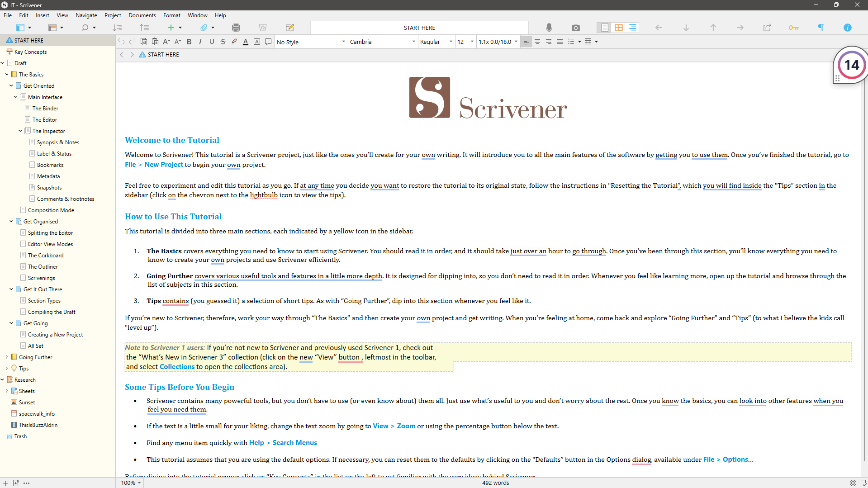Decrease font size with A- icon
The width and height of the screenshot is (868, 488).
pyautogui.click(x=178, y=42)
